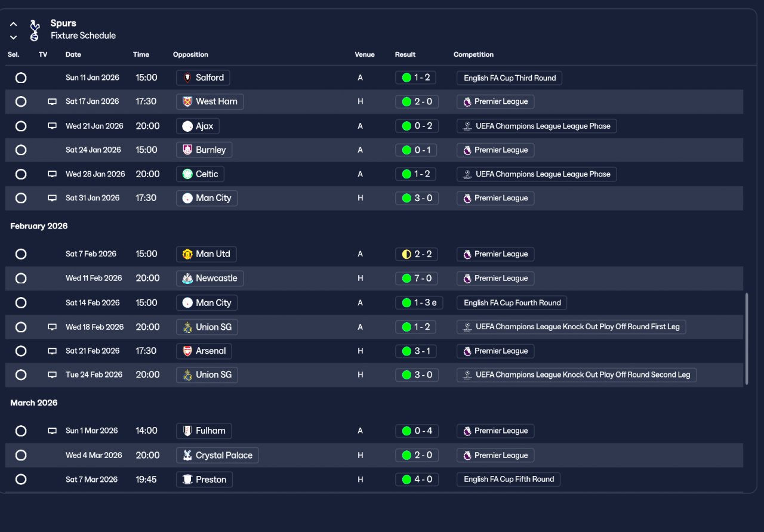Click the vertical scrollbar thumb of the fixture list
764x532 pixels.
[x=746, y=339]
